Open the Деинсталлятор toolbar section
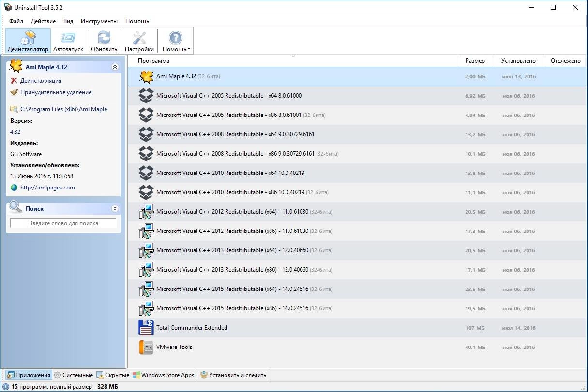The height and width of the screenshot is (392, 588). click(x=28, y=41)
